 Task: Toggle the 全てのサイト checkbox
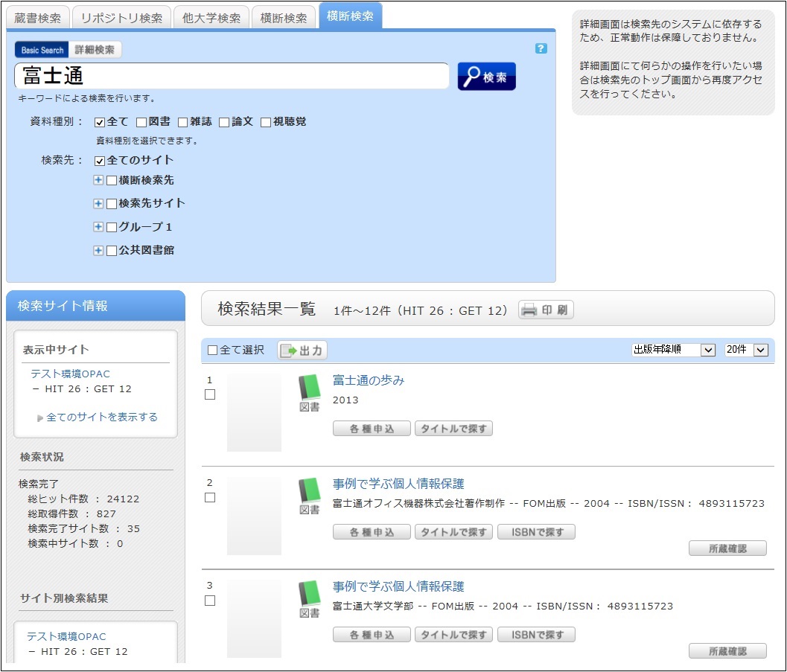pos(99,161)
